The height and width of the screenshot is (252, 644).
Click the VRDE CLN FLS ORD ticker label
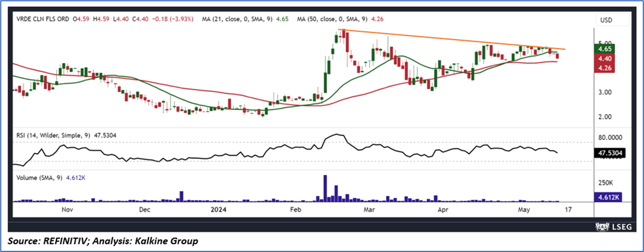tap(43, 18)
